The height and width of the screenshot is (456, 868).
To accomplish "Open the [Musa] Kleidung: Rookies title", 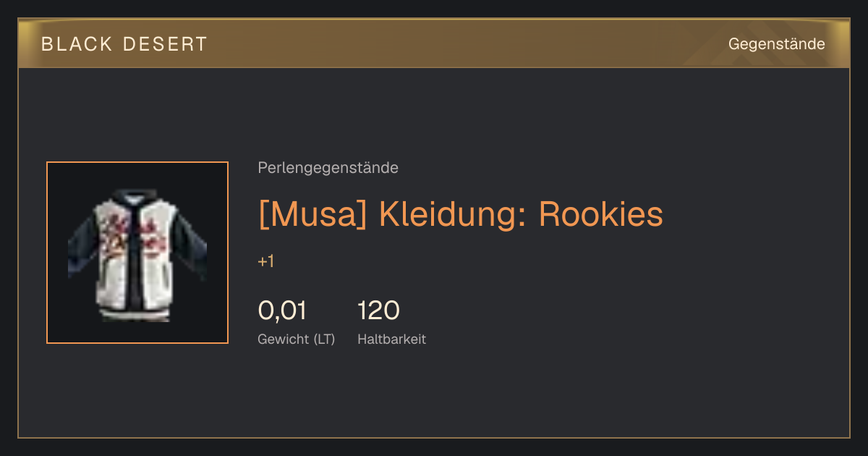I will [x=460, y=214].
